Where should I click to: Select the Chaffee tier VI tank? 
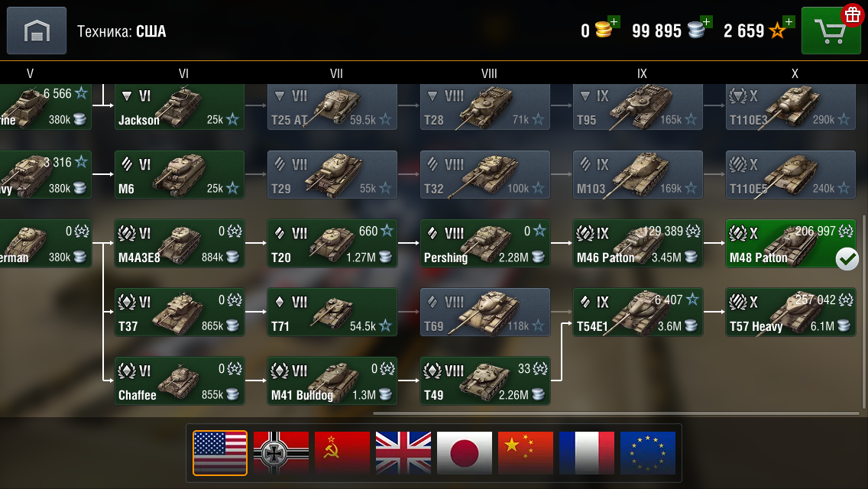coord(180,381)
